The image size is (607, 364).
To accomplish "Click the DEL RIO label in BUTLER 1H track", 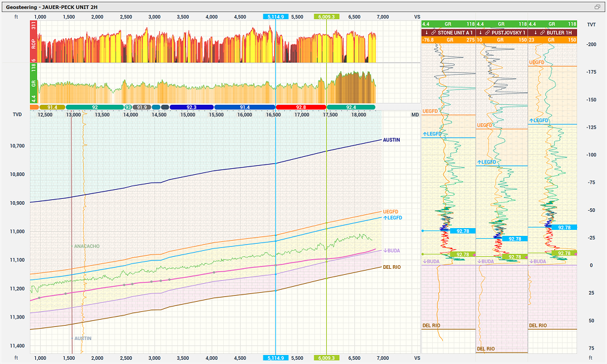I will pyautogui.click(x=538, y=325).
